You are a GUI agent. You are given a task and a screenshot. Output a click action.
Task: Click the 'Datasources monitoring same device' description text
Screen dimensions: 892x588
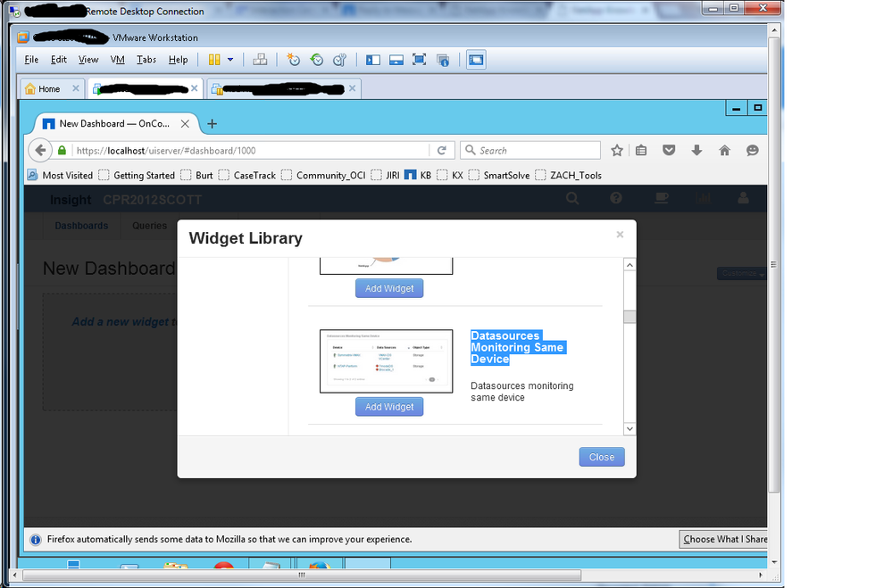(521, 391)
